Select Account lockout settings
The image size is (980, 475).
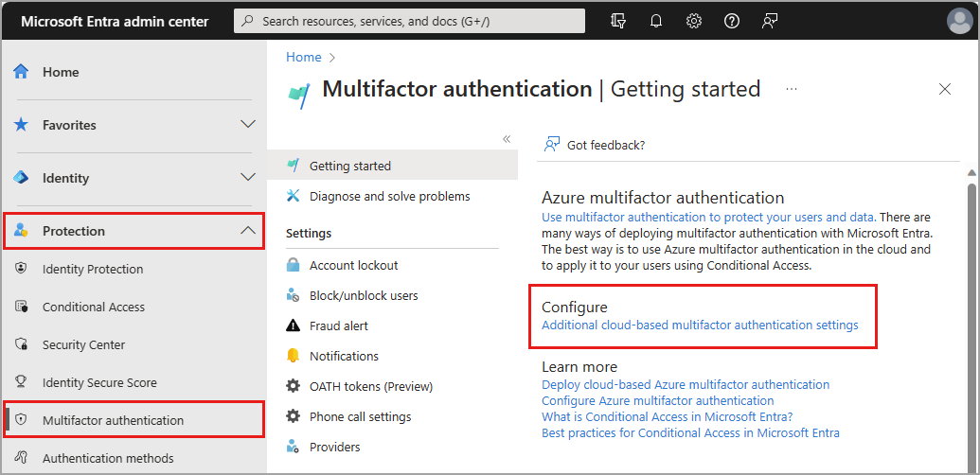(x=353, y=265)
